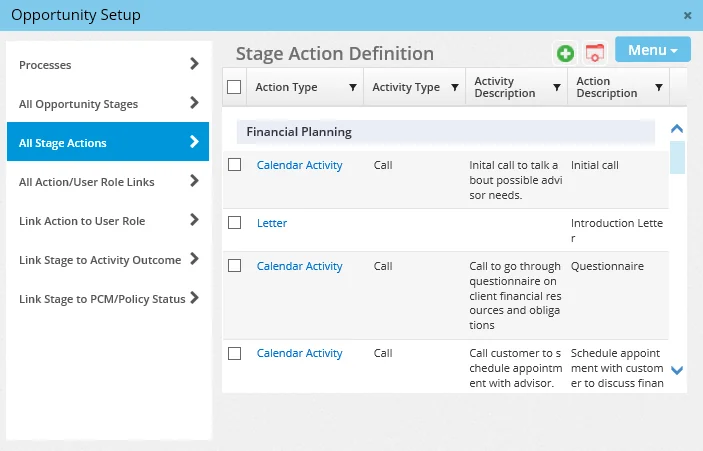
Task: Click the Introduction Letter cell
Action: [x=616, y=230]
